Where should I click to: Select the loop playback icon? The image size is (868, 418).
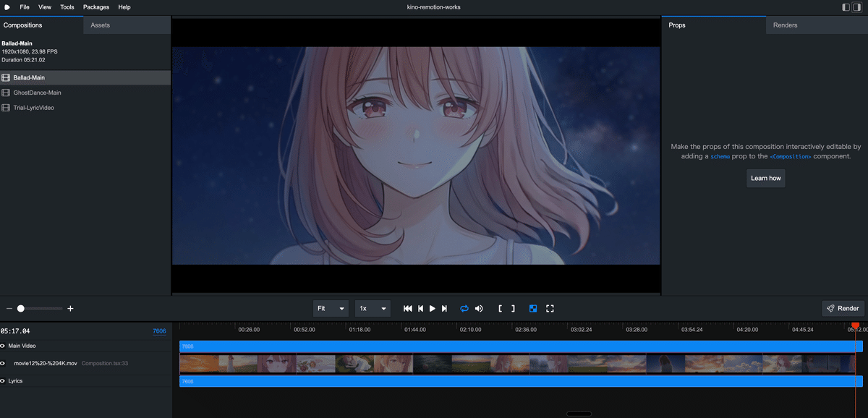(x=464, y=308)
